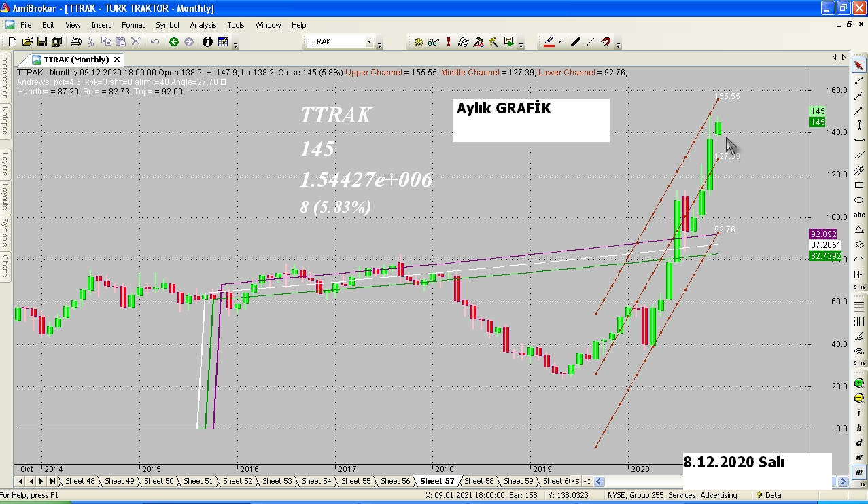Click the red exclamation Commentary icon
This screenshot has height=504, width=868.
tap(449, 41)
